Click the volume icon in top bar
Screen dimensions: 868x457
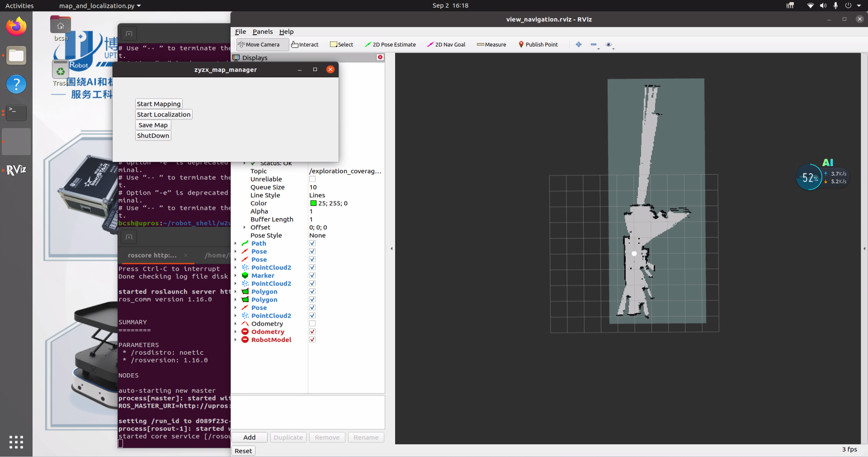[x=823, y=5]
